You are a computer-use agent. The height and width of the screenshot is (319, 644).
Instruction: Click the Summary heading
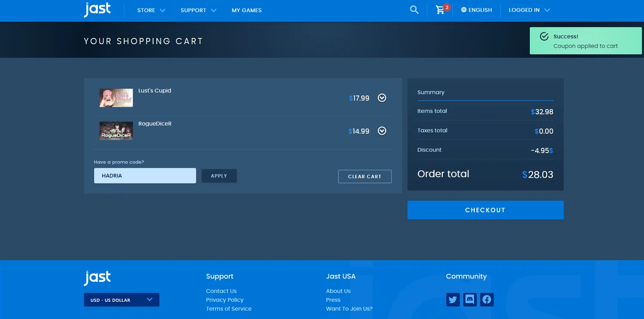coord(431,92)
